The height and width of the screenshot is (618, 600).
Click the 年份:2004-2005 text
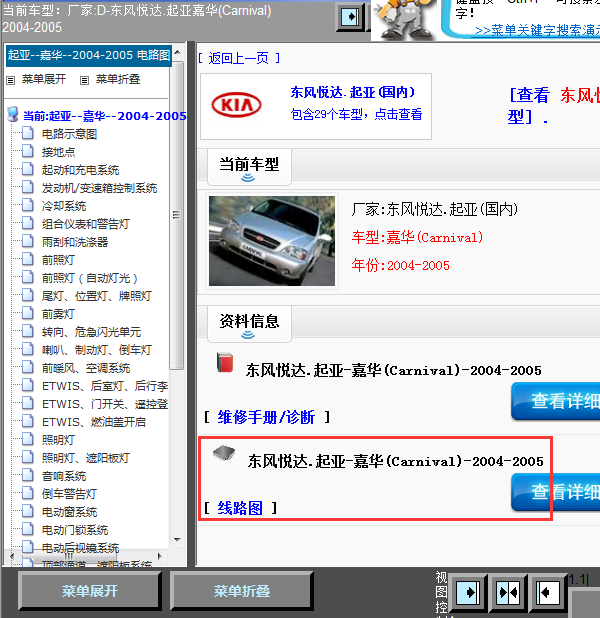[401, 265]
